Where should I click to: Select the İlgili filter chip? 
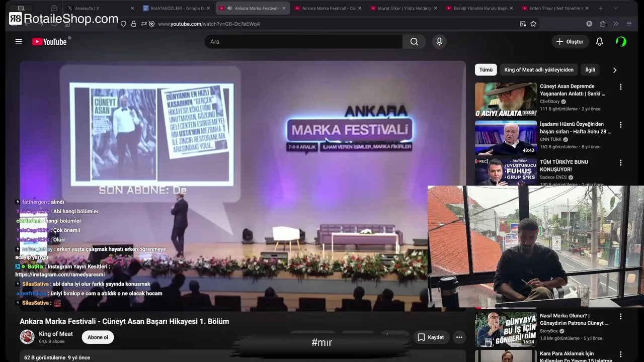pos(590,70)
